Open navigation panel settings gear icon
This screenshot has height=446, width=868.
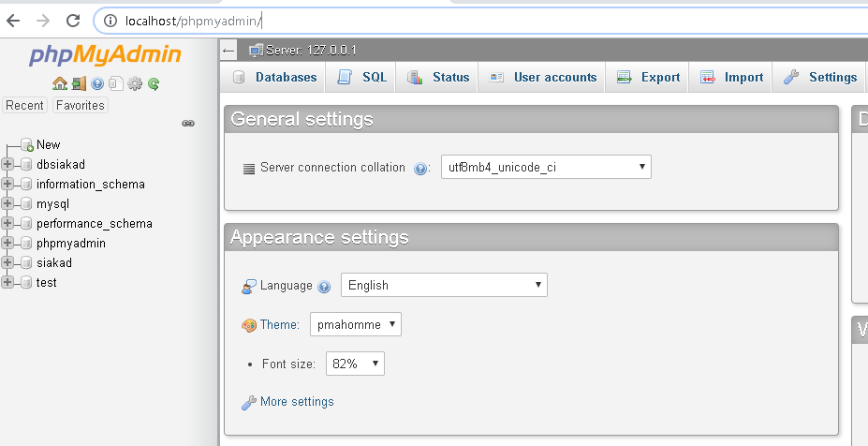tap(135, 83)
